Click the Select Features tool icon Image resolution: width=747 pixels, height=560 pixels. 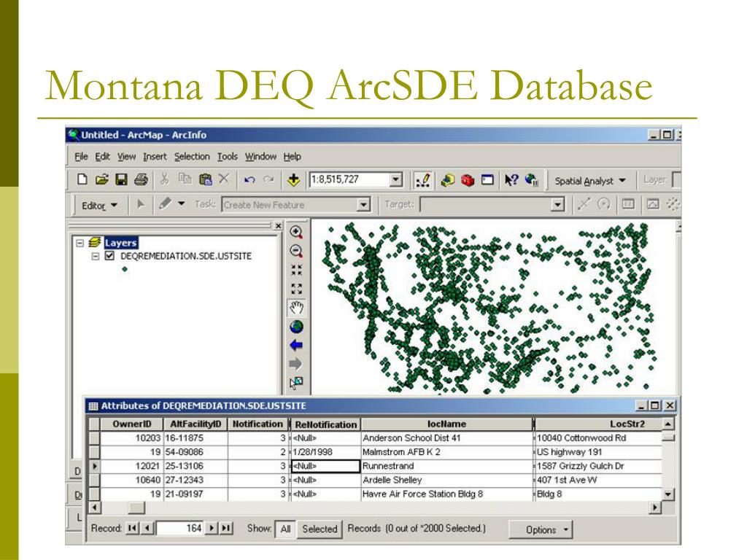click(x=296, y=382)
